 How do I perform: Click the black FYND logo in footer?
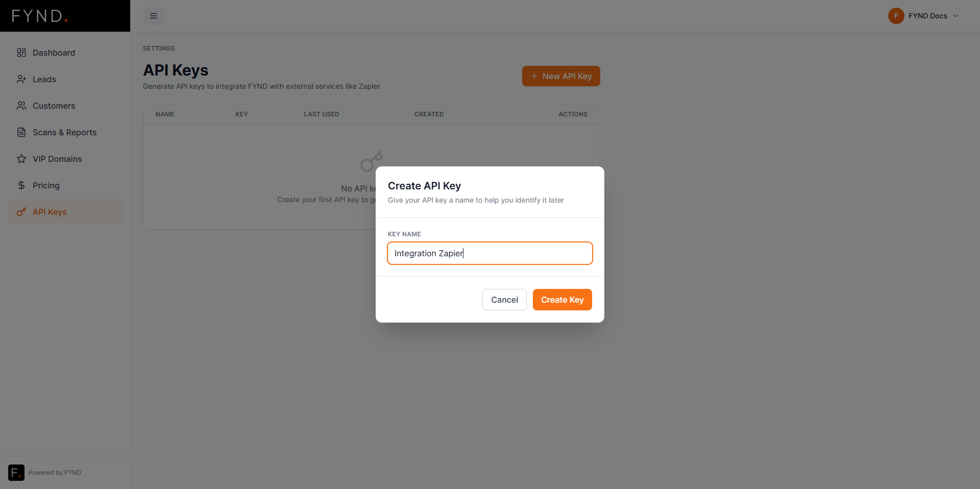tap(16, 473)
